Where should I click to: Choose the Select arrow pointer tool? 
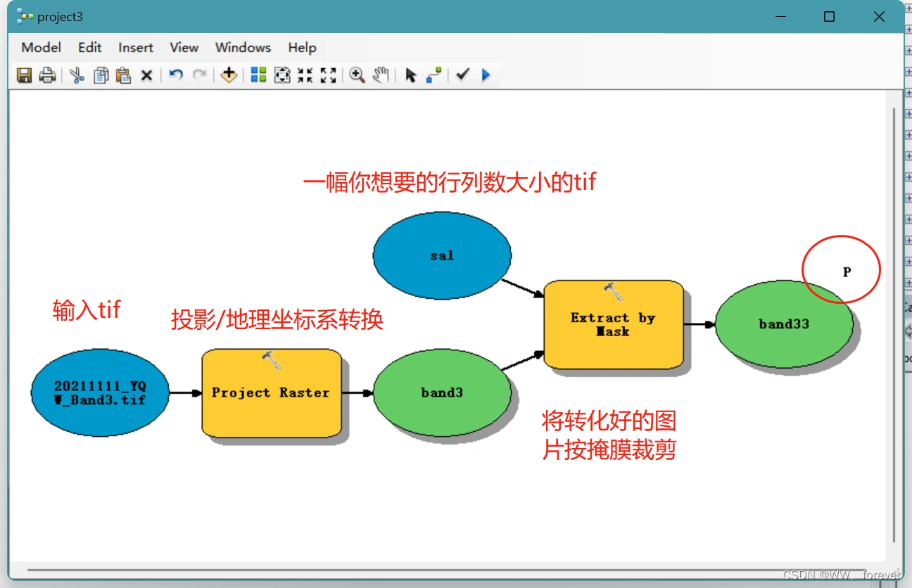point(411,75)
